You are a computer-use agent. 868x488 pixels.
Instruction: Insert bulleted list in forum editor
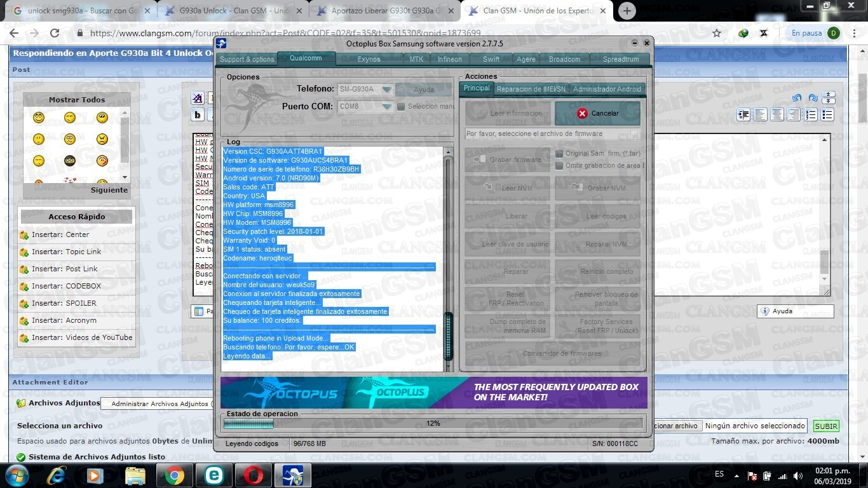pyautogui.click(x=827, y=115)
